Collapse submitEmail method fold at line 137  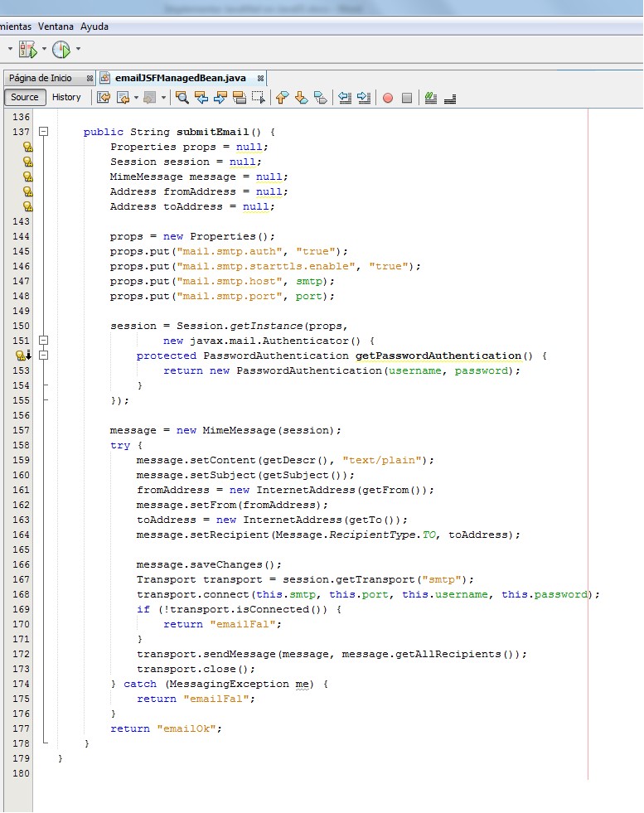[x=44, y=132]
